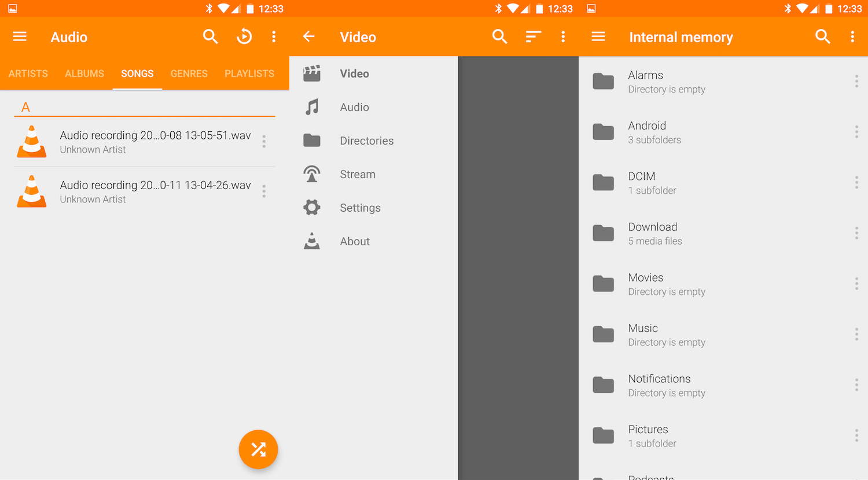Open the hamburger menu in Internal memory
Viewport: 868px width, 480px height.
point(598,37)
